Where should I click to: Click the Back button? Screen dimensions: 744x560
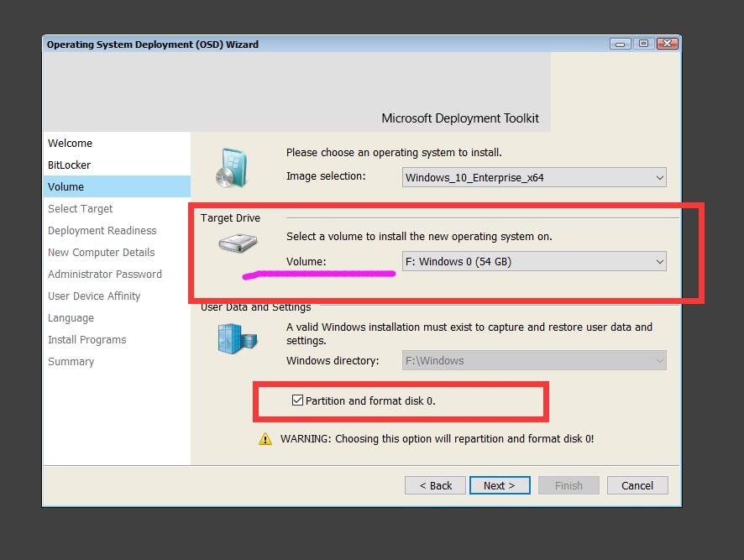435,485
